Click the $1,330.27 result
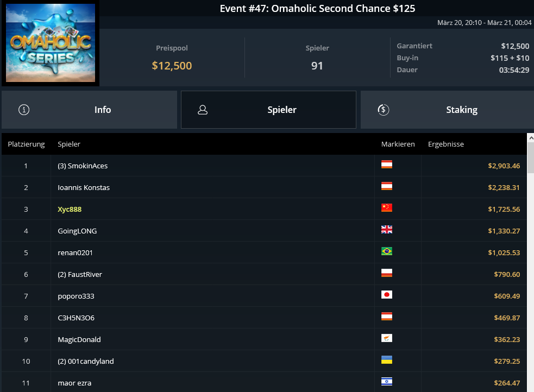The width and height of the screenshot is (534, 392). (x=504, y=231)
